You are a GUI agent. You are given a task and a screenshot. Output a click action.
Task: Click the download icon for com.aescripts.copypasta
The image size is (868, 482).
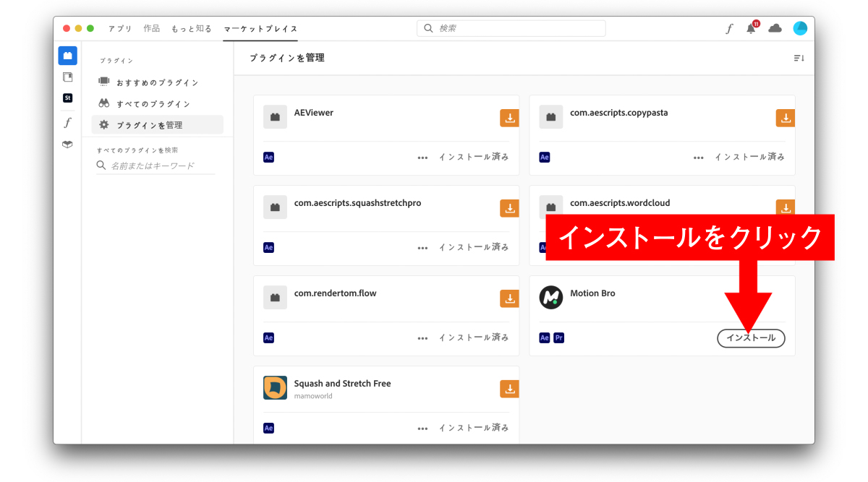(786, 119)
